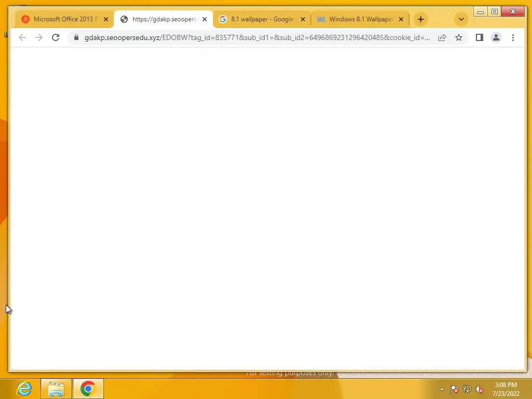Minimize the Chrome window
Viewport: 532px width, 399px height.
coord(481,11)
